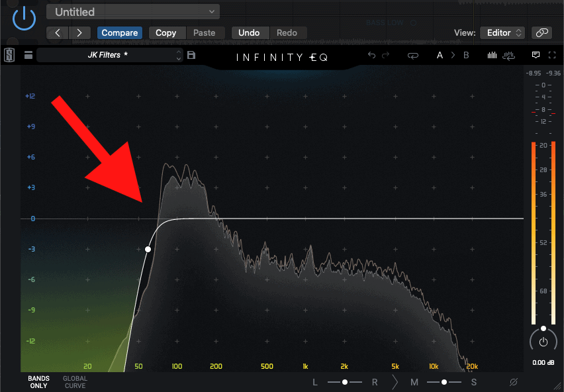Toggle the Compare button

coord(119,32)
